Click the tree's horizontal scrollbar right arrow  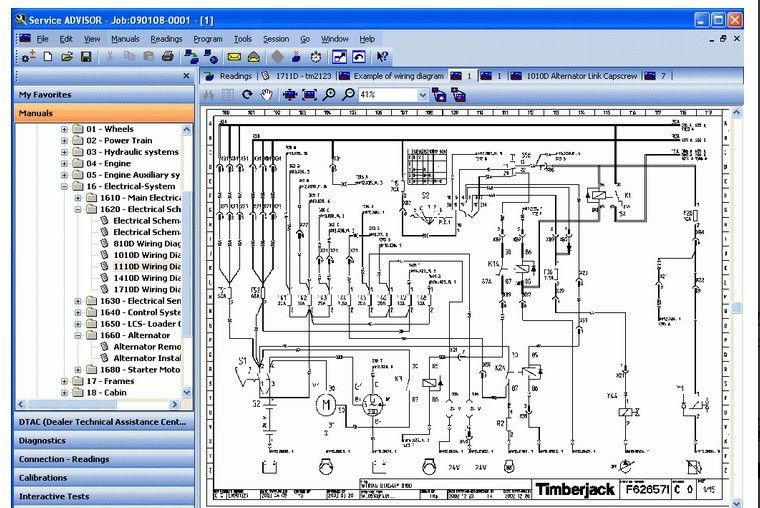tap(175, 404)
